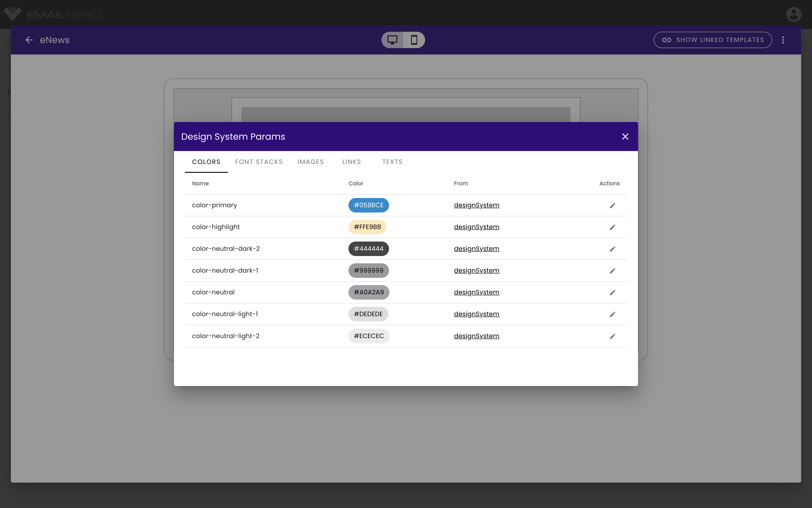Click the Actions column header
Viewport: 812px width, 508px height.
point(609,183)
